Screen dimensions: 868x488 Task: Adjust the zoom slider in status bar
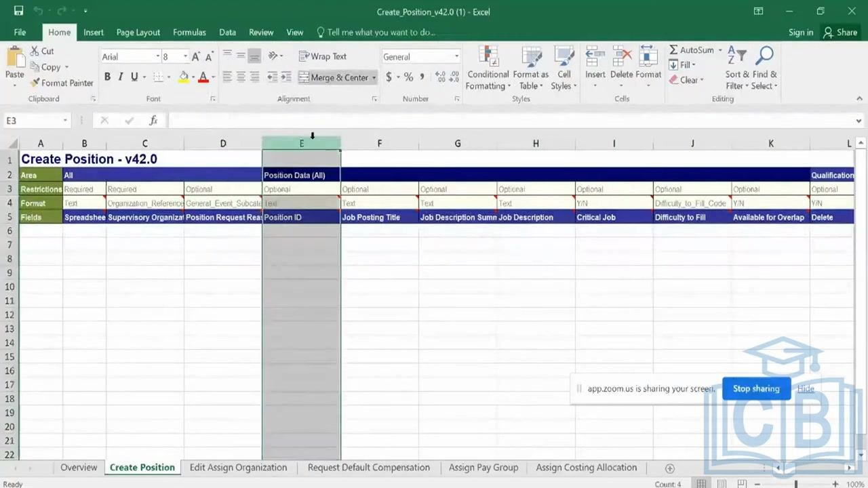click(x=796, y=484)
